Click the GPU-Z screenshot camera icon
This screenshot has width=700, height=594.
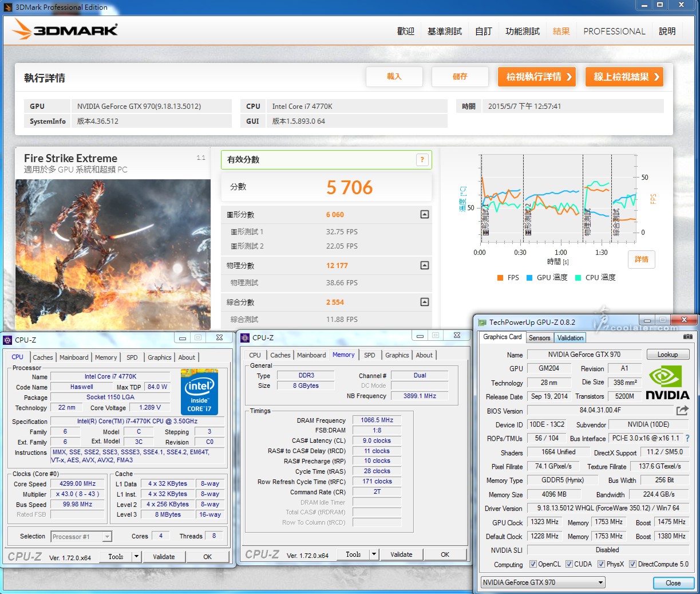(x=687, y=337)
